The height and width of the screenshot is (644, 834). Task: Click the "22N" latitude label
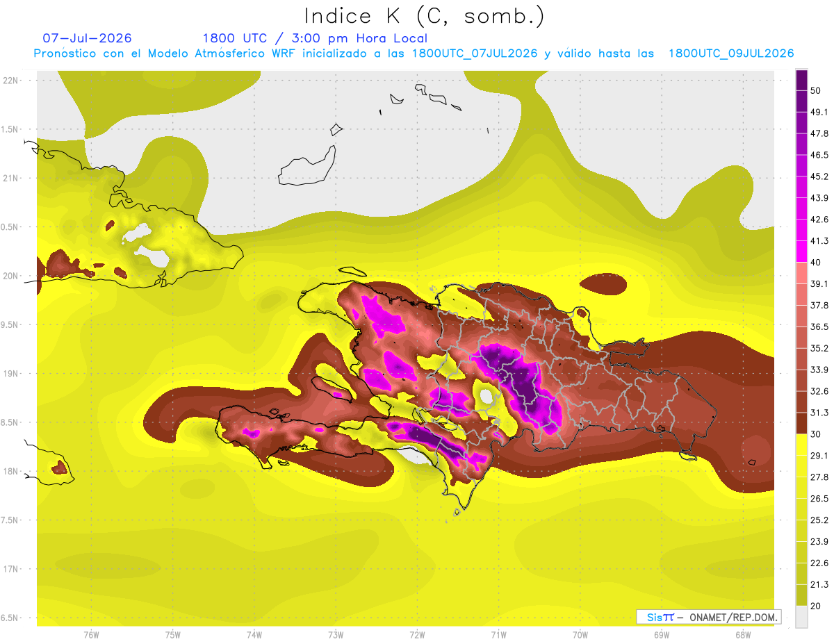click(10, 80)
